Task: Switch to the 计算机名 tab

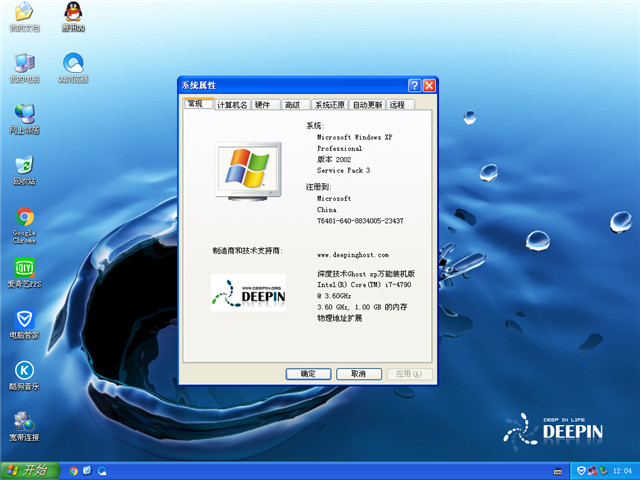Action: tap(232, 105)
